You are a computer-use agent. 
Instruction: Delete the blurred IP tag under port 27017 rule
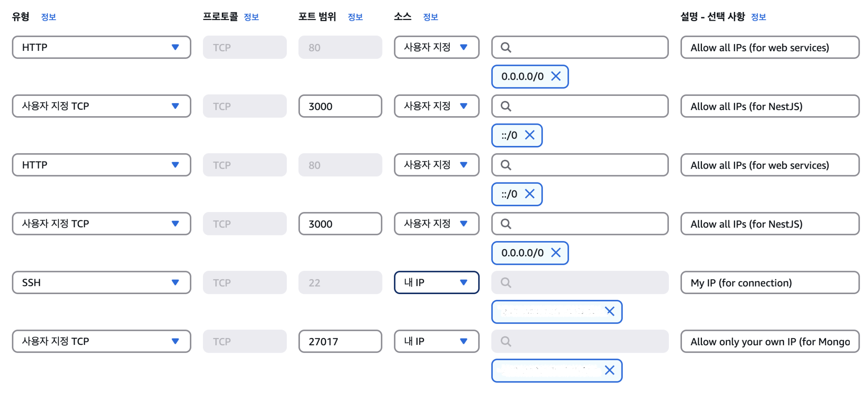click(x=609, y=370)
